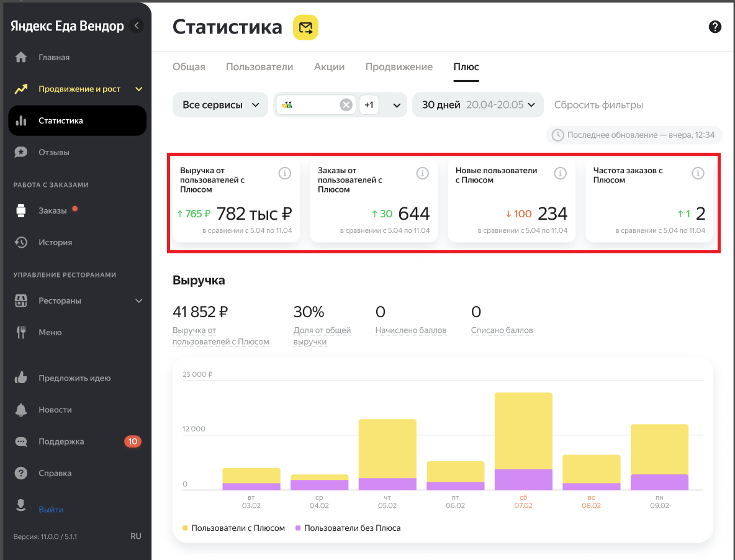Switch to the Пользователи tab
The height and width of the screenshot is (560, 735).
click(259, 67)
